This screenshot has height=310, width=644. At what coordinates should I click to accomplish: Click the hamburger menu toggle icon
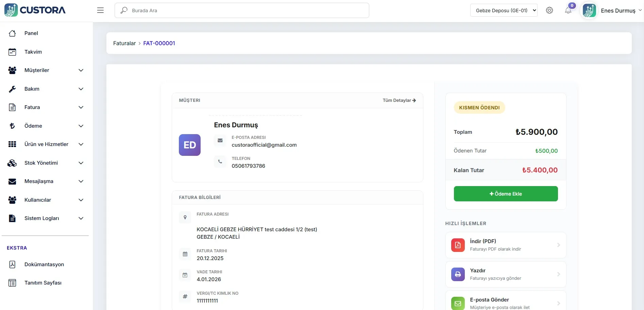tap(100, 11)
